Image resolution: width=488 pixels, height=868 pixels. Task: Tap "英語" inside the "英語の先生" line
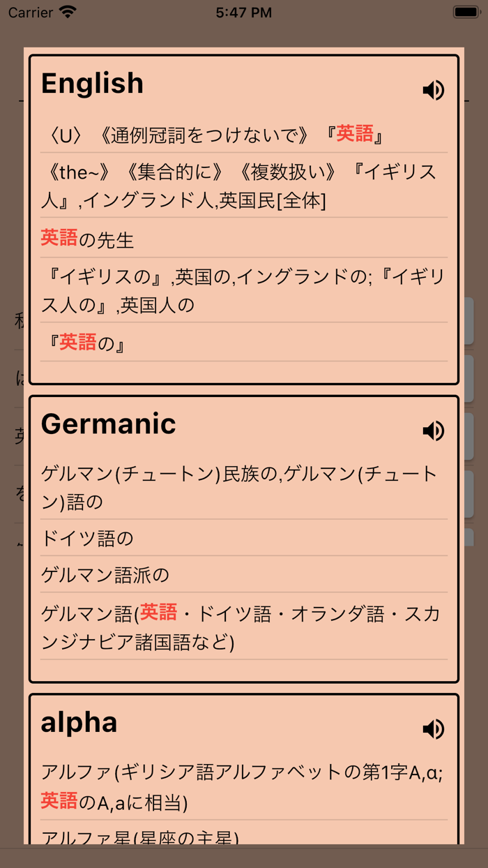(x=57, y=237)
